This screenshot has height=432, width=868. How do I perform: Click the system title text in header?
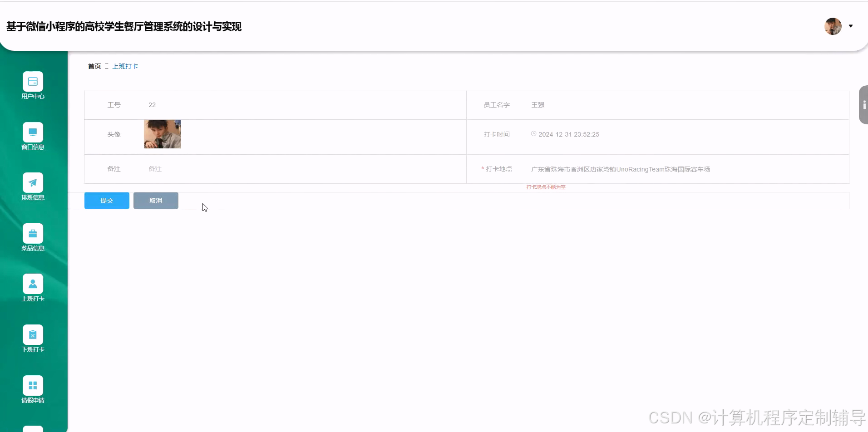click(124, 26)
